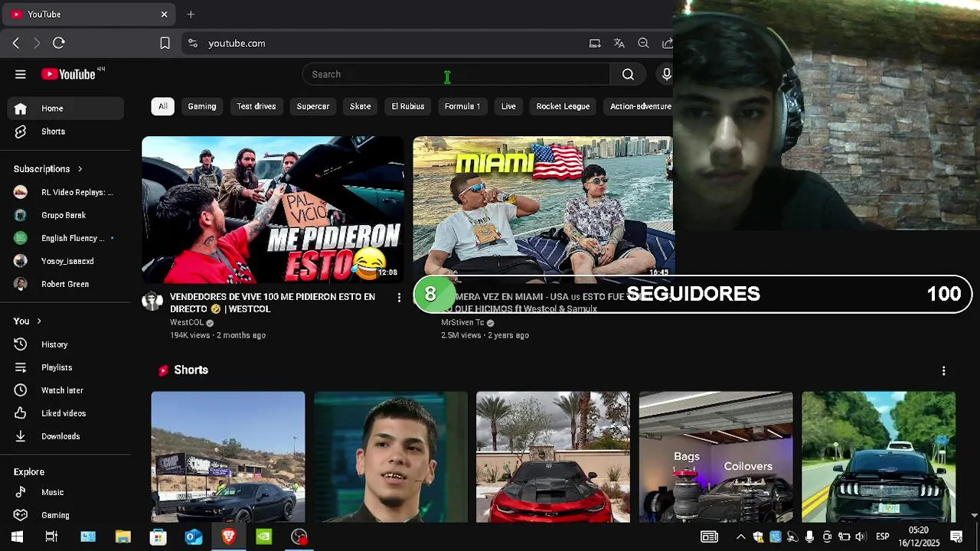Open Grupo Barak subscription channel
Viewport: 980px width, 551px height.
click(x=65, y=215)
